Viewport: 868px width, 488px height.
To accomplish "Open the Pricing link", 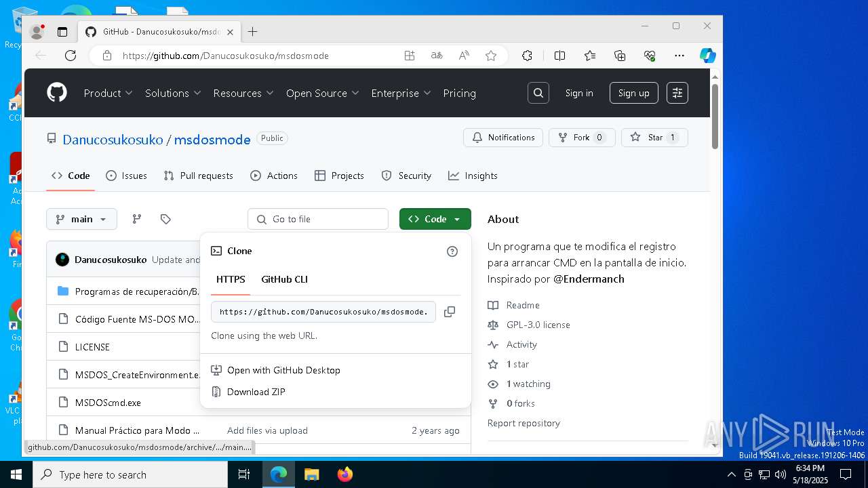I will [x=459, y=93].
